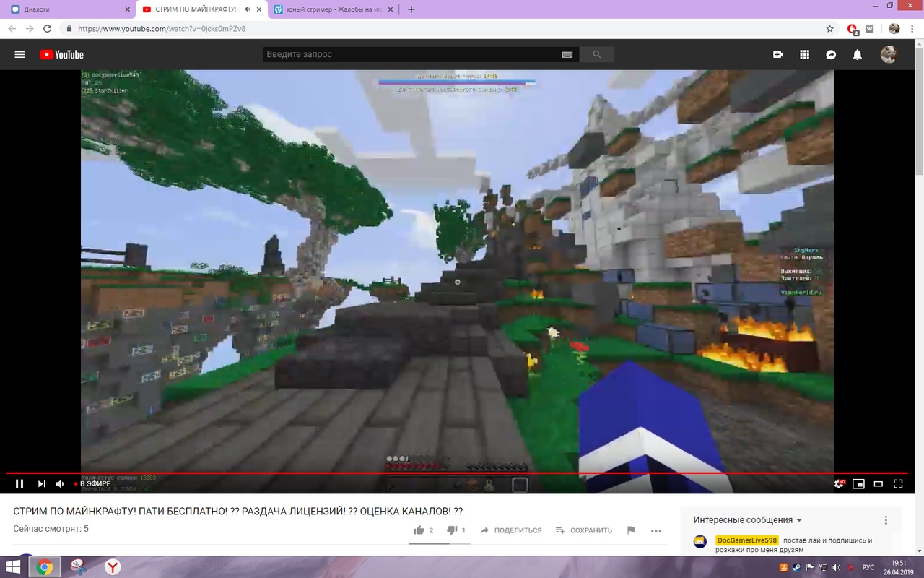Screen dimensions: 924x578
Task: Go to the YouTube home logo
Action: click(x=61, y=54)
